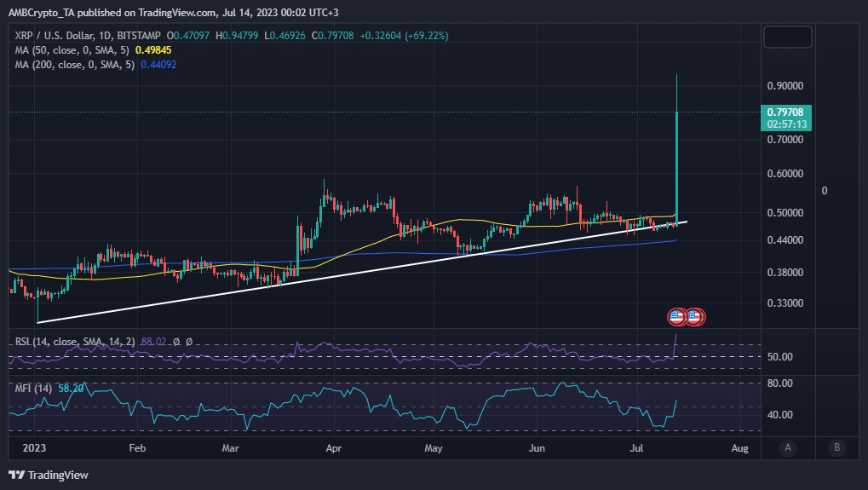Click the 0.60000 price axis label
868x490 pixels.
click(785, 174)
